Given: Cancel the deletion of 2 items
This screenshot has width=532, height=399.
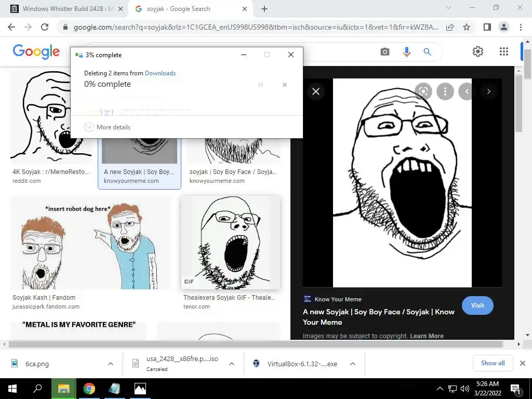Looking at the screenshot, I should pos(285,85).
